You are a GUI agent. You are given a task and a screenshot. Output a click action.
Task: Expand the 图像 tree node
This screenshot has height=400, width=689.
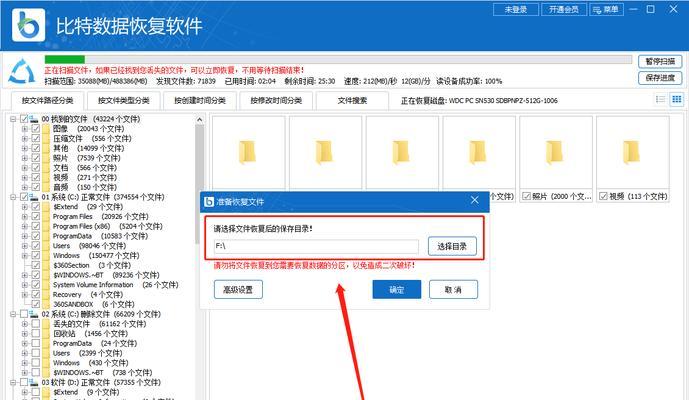tap(25, 129)
